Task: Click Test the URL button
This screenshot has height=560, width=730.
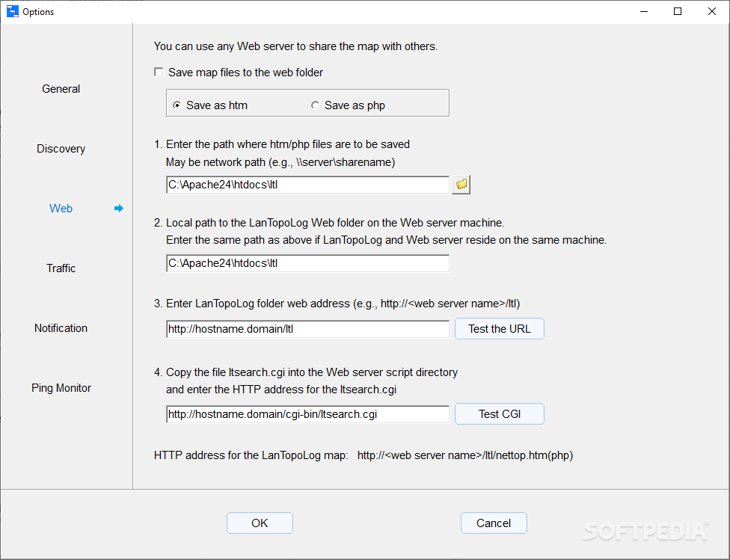Action: 500,329
